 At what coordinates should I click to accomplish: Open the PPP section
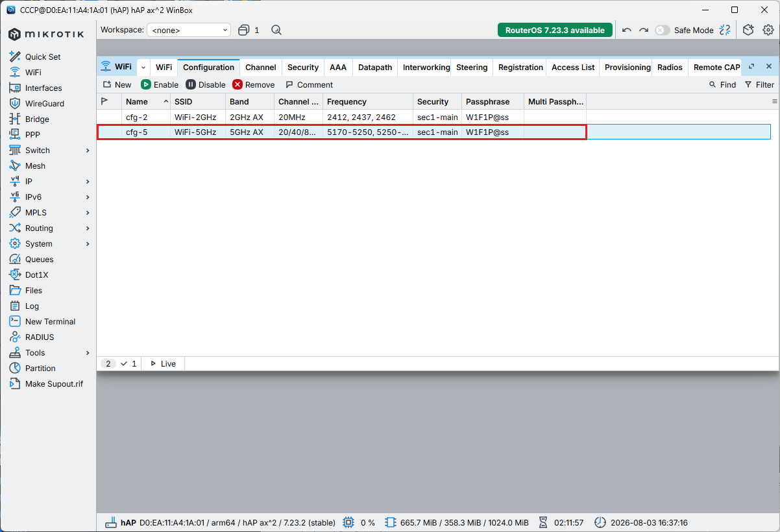[32, 134]
